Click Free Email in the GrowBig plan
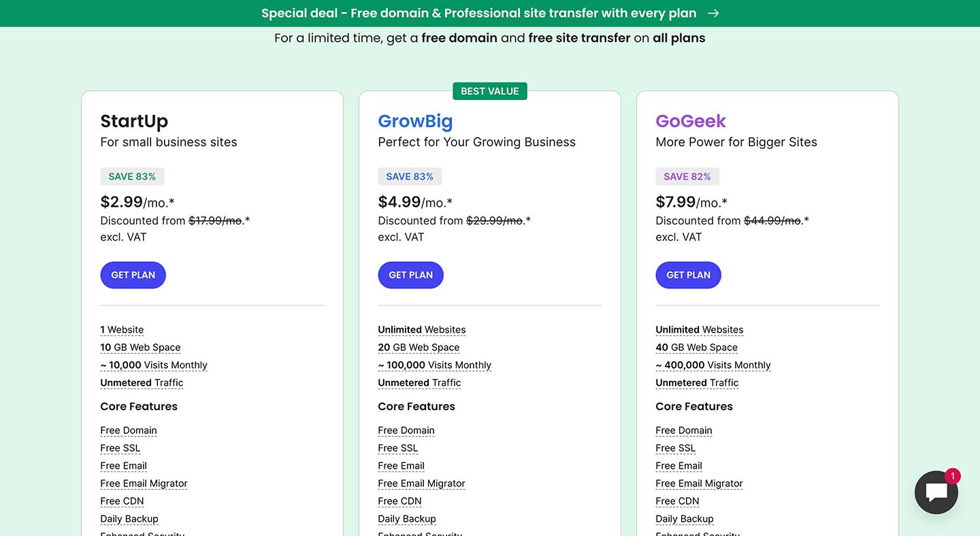Screen dimensions: 980x536 tap(401, 466)
